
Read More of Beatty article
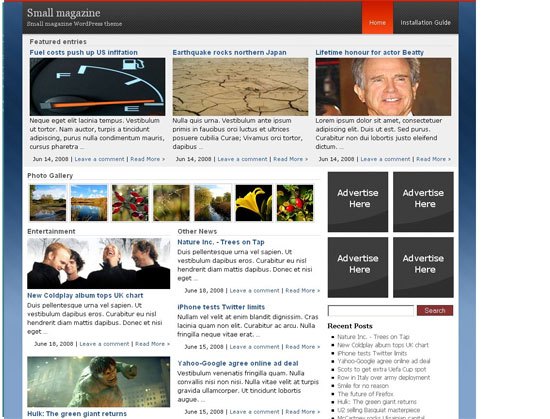click(x=434, y=159)
